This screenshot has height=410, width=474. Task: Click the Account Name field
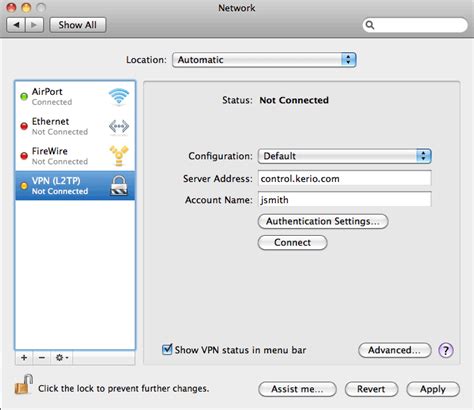click(x=344, y=200)
